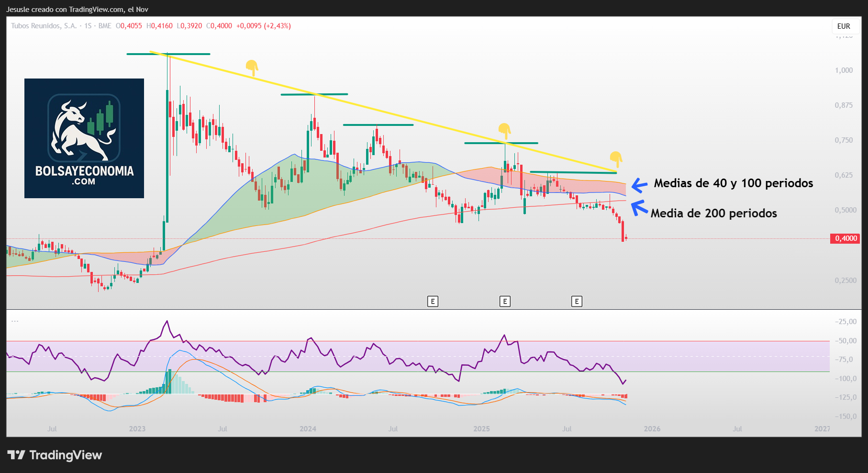Click the -100,0 level on indicator scale
This screenshot has height=473, width=868.
(846, 378)
